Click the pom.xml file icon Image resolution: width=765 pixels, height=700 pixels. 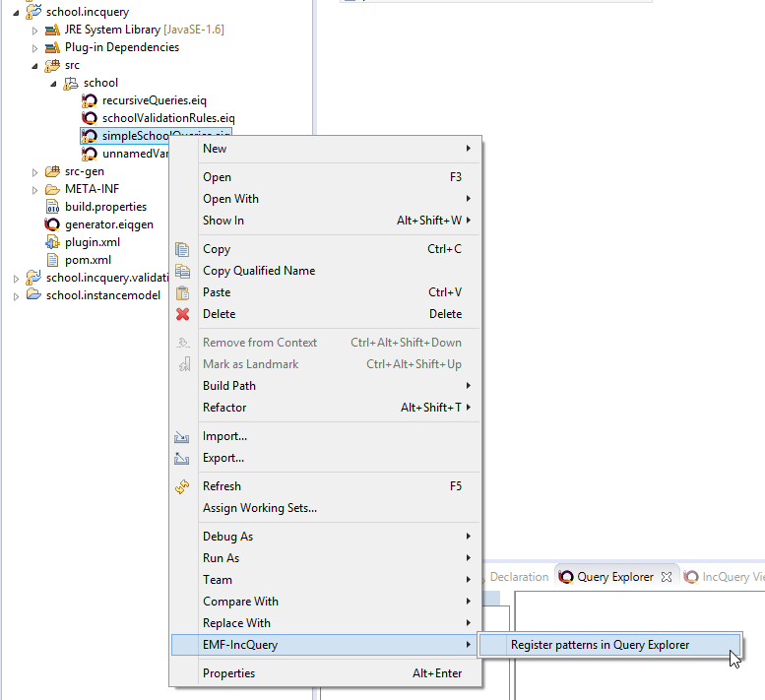(x=52, y=260)
